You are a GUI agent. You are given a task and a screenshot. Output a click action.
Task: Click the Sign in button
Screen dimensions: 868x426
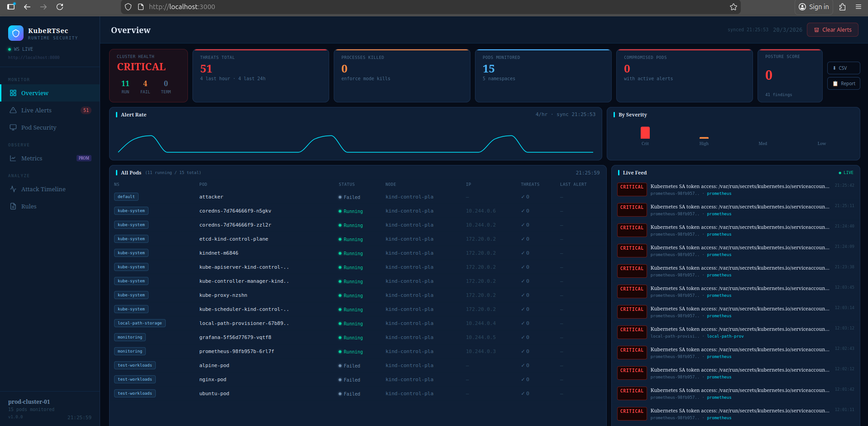(814, 7)
